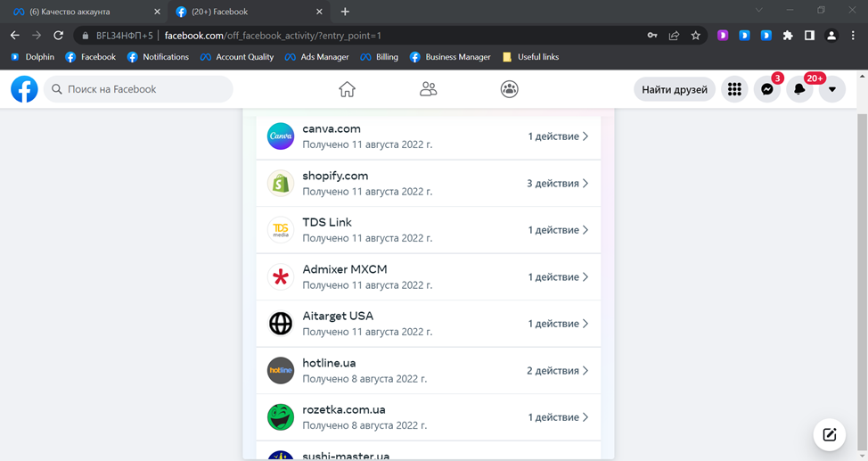Image resolution: width=868 pixels, height=461 pixels.
Task: Click the browser address bar URL
Action: click(x=273, y=36)
